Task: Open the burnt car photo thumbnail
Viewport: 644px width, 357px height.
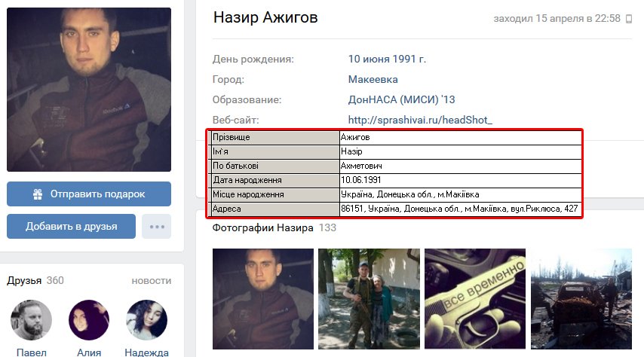Action: (x=581, y=299)
